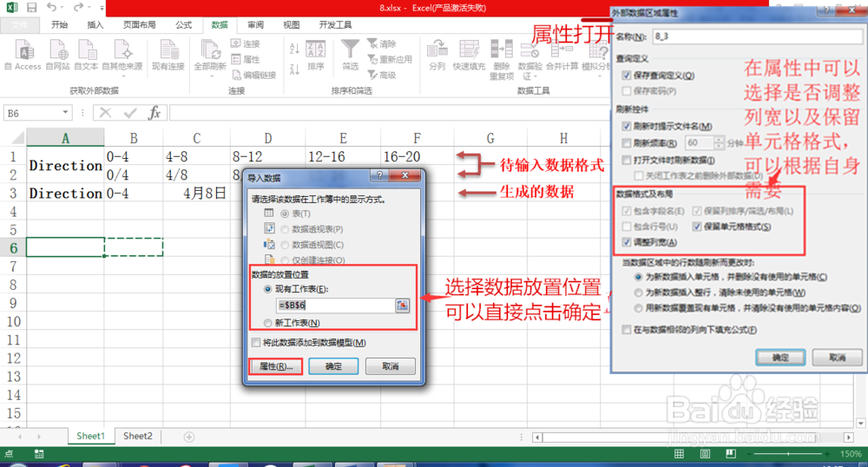Click the range selector icon beside =$B$6
This screenshot has height=467, width=868.
(x=403, y=305)
